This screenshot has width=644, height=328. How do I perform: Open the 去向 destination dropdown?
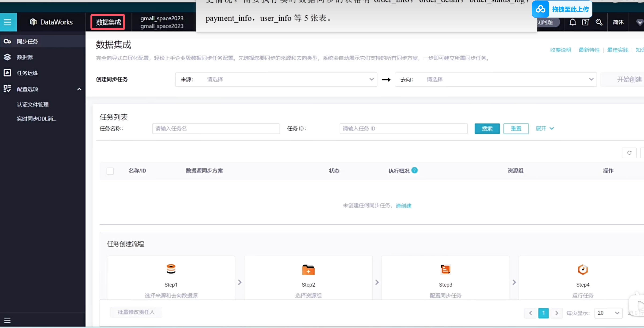[x=496, y=80]
